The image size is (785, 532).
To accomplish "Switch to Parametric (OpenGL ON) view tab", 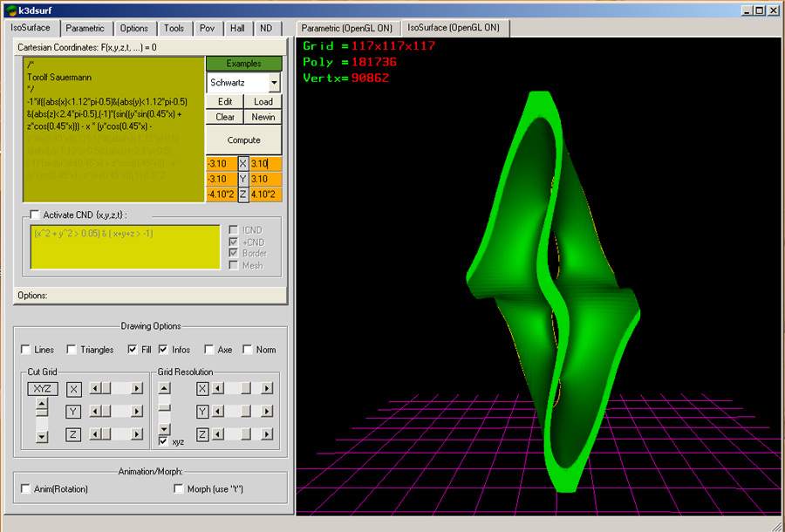I will coord(347,29).
